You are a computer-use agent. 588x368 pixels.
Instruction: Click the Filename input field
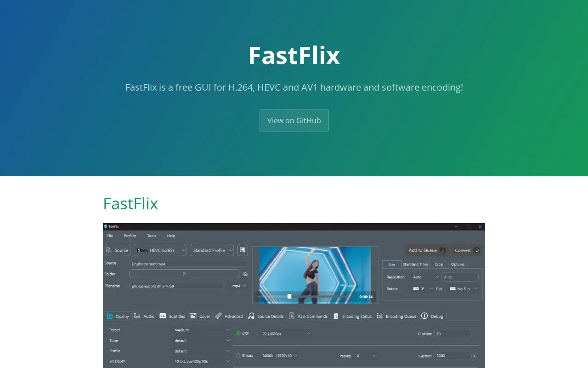coord(177,286)
